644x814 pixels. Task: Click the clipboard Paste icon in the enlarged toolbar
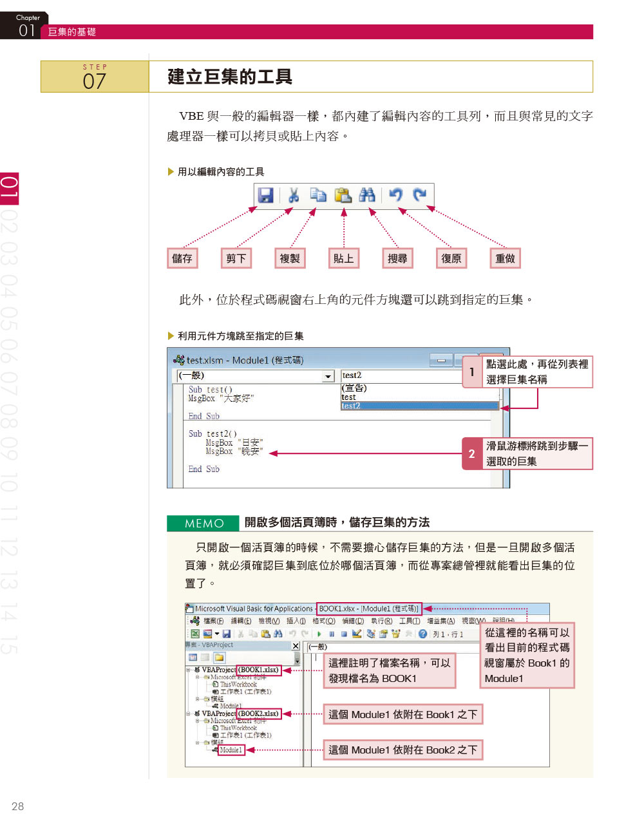click(343, 195)
